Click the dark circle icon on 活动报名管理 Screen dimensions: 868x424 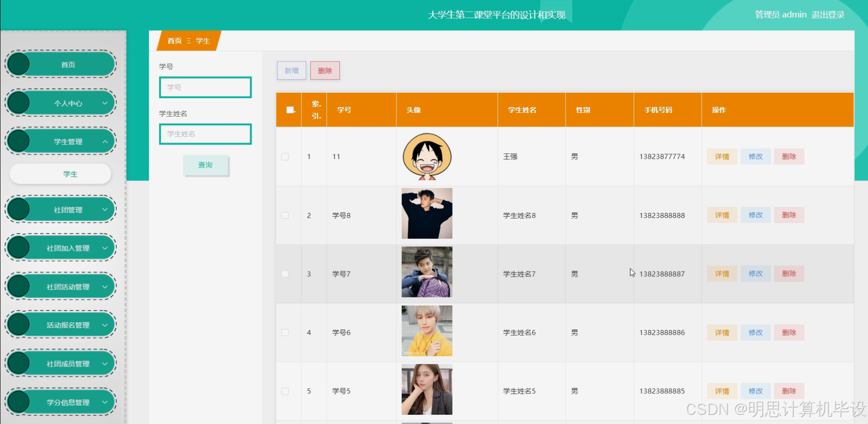pyautogui.click(x=18, y=325)
